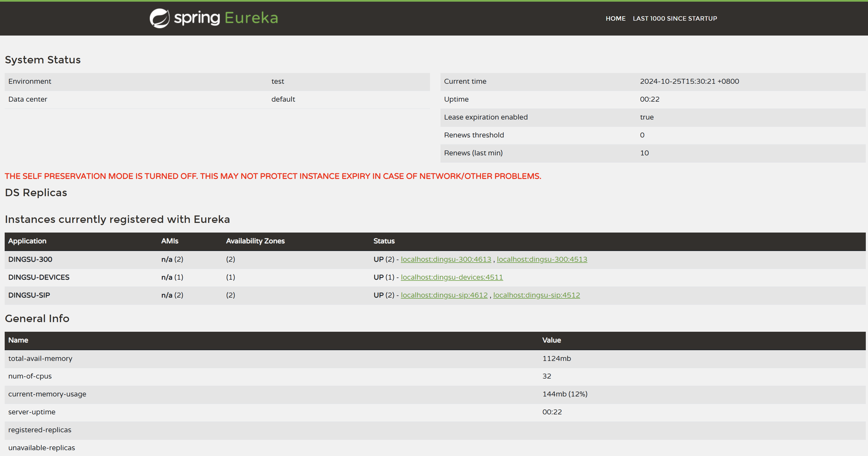Click the Spring Eureka leaf logo
This screenshot has width=868, height=456.
click(160, 18)
